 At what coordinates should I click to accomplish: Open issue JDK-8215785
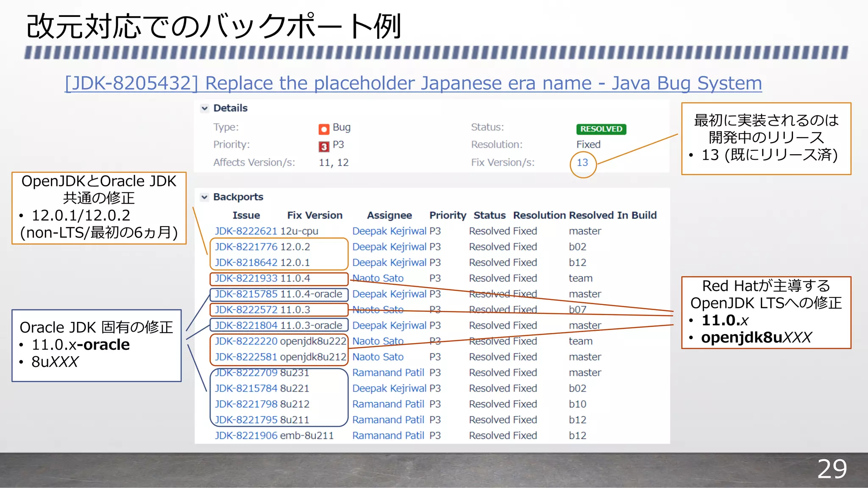246,294
